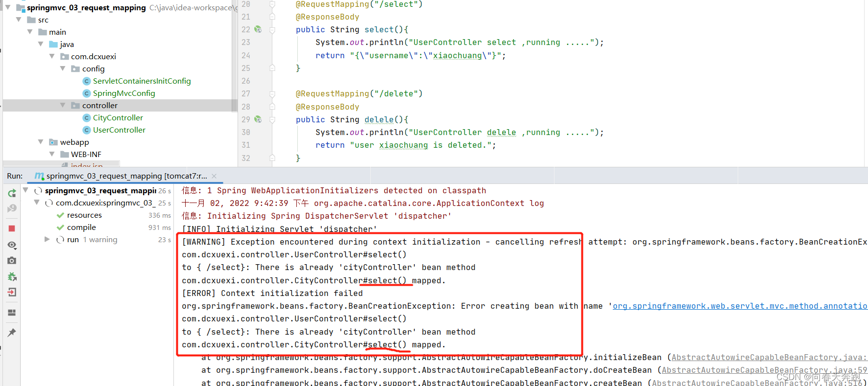The width and height of the screenshot is (868, 386).
Task: Click the spinner icon beside run 1 warning
Action: [60, 240]
